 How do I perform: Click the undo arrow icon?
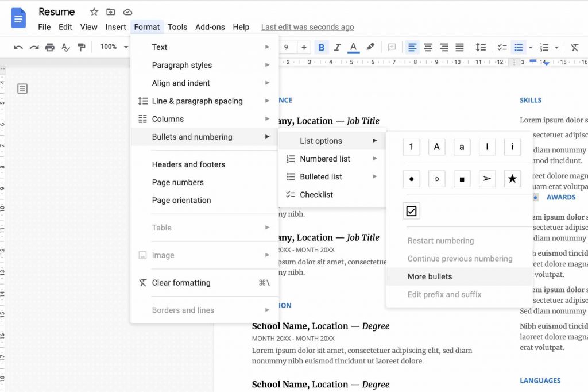tap(18, 47)
